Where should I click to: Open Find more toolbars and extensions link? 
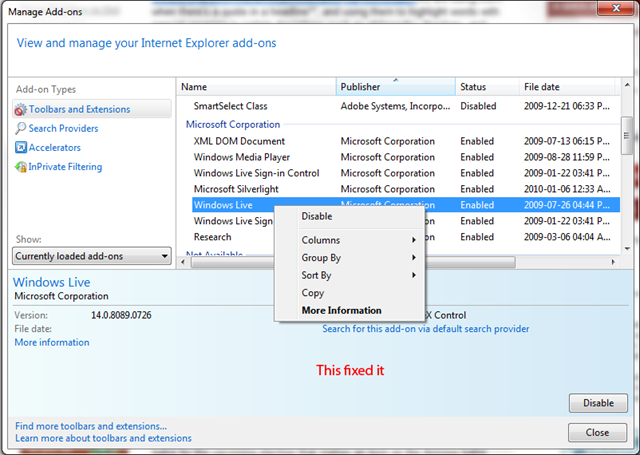[91, 426]
